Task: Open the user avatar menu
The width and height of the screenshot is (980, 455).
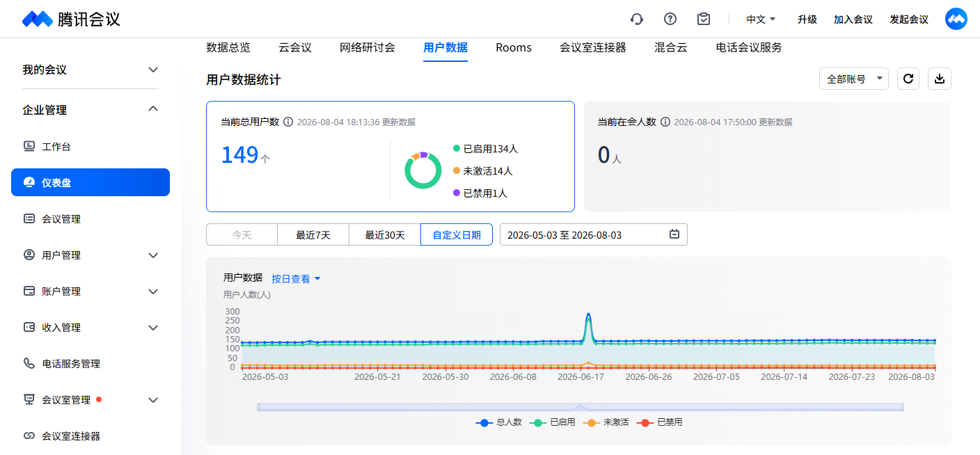Action: [956, 19]
